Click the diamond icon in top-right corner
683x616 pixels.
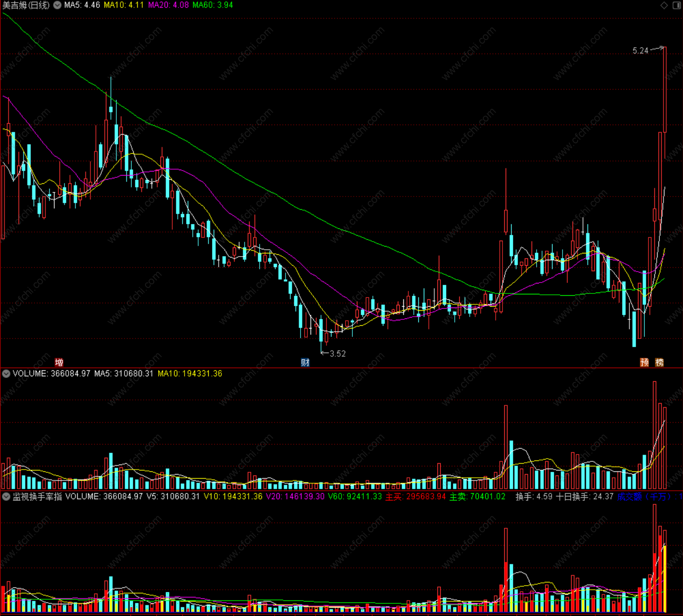coord(664,5)
